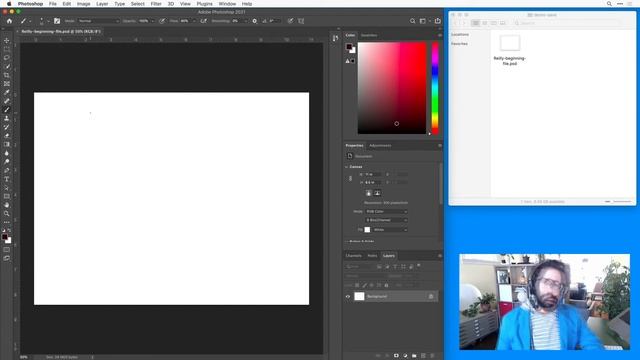Open the Window menu
The image size is (640, 360).
[227, 4]
